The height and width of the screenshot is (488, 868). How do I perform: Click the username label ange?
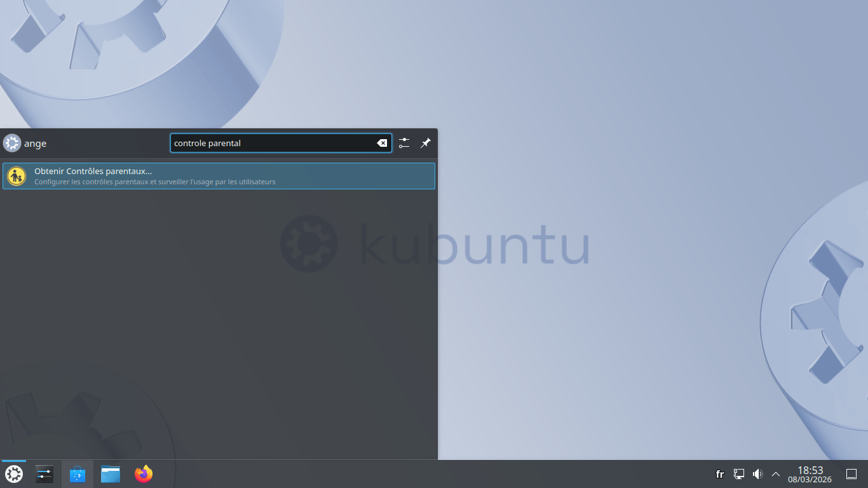(x=35, y=144)
